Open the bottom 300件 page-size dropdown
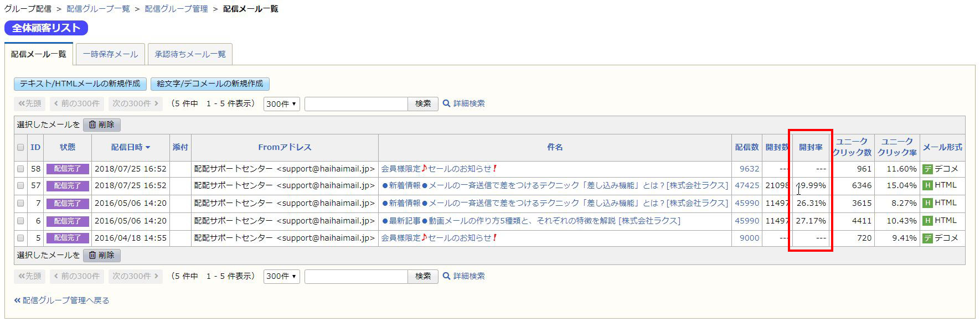The height and width of the screenshot is (322, 980). click(x=282, y=276)
